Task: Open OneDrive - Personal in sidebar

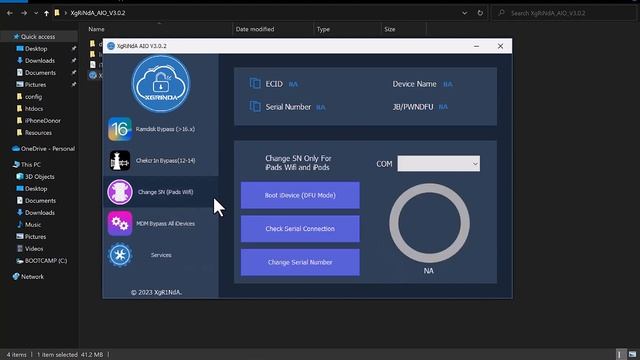Action: [48, 149]
